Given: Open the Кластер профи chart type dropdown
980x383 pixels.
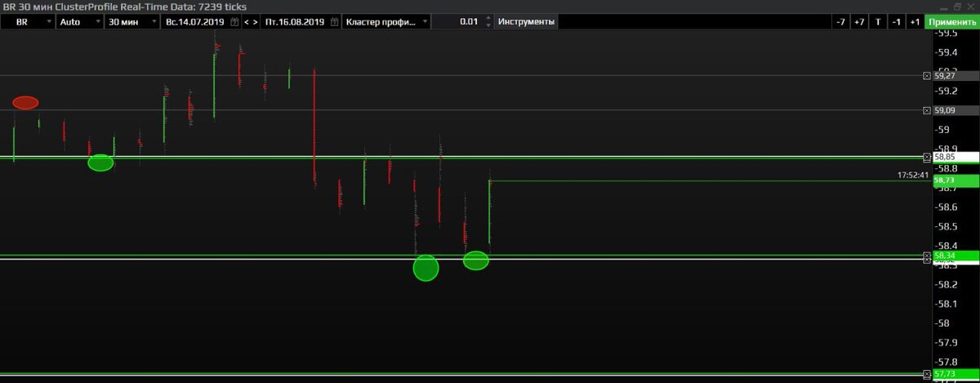Looking at the screenshot, I should [x=386, y=21].
